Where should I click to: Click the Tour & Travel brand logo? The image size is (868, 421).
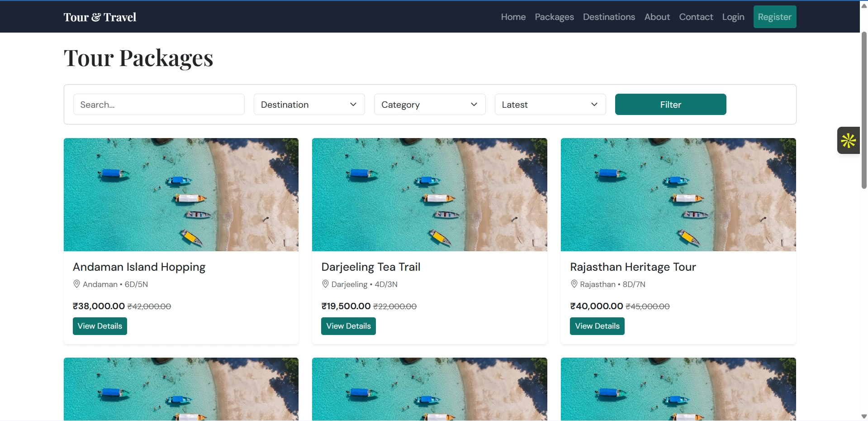pyautogui.click(x=100, y=17)
